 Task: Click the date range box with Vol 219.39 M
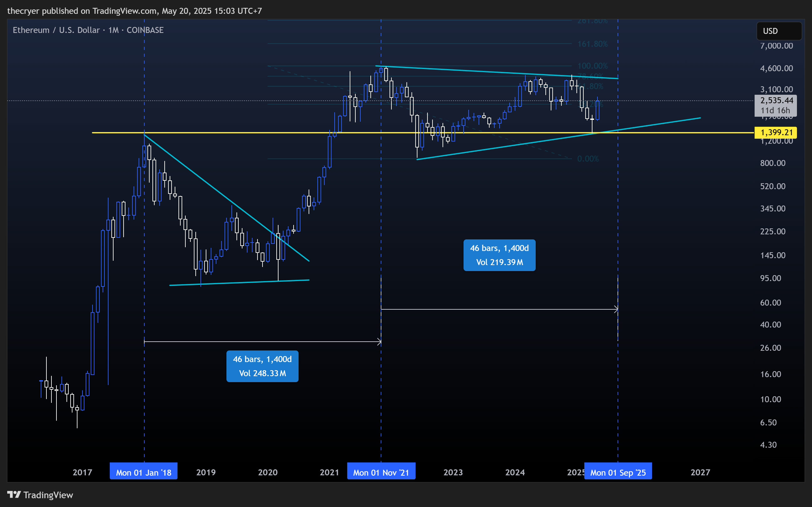pyautogui.click(x=499, y=255)
